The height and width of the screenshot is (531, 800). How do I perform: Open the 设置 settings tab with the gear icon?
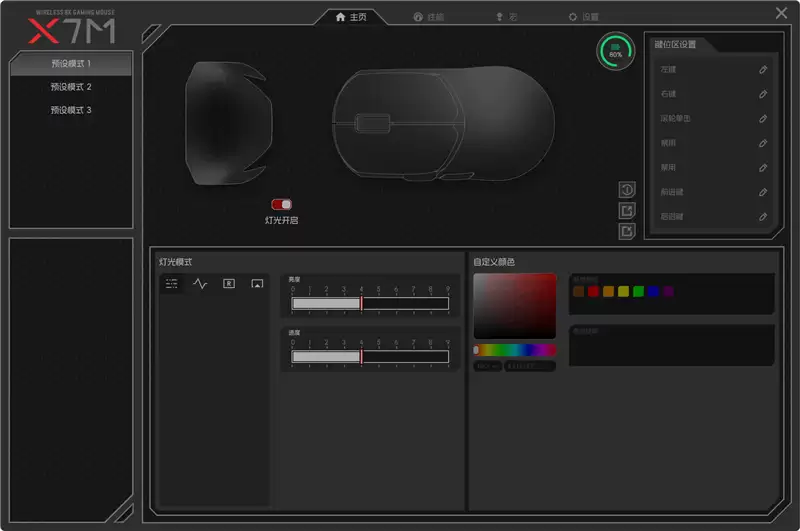(x=584, y=17)
